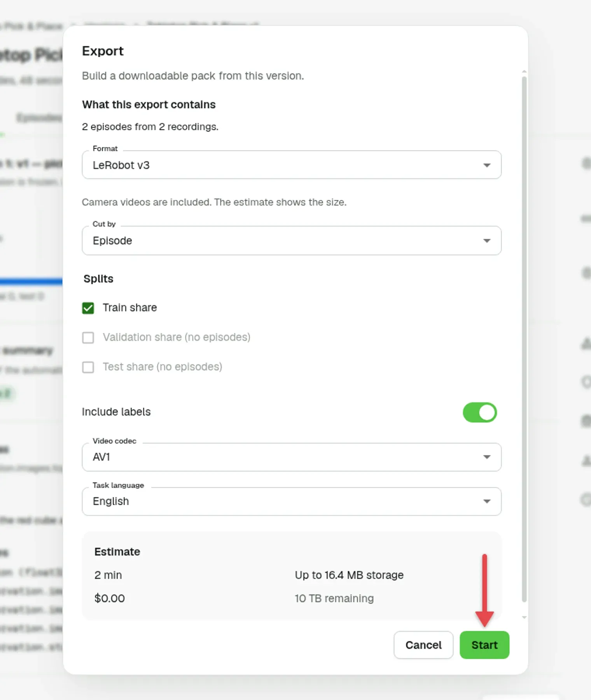Click 'Camera videos are included' note
Image resolution: width=591 pixels, height=700 pixels.
[x=214, y=202]
